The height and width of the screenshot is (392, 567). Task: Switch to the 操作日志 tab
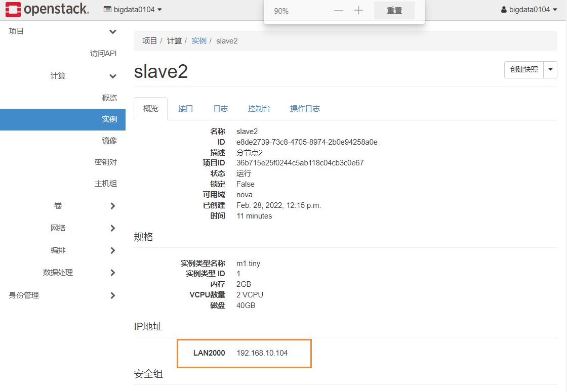305,109
